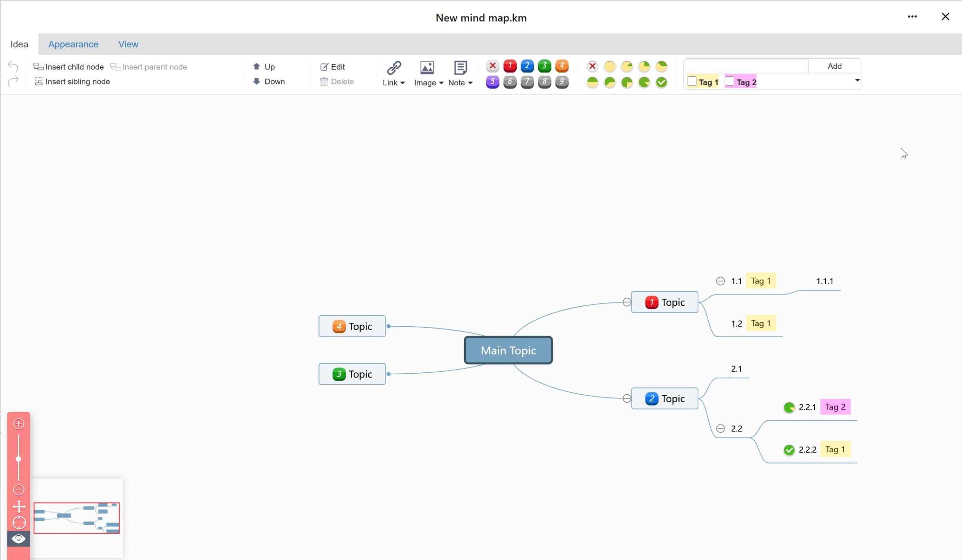Toggle navigator preview eye icon
The image size is (962, 560).
tap(18, 539)
